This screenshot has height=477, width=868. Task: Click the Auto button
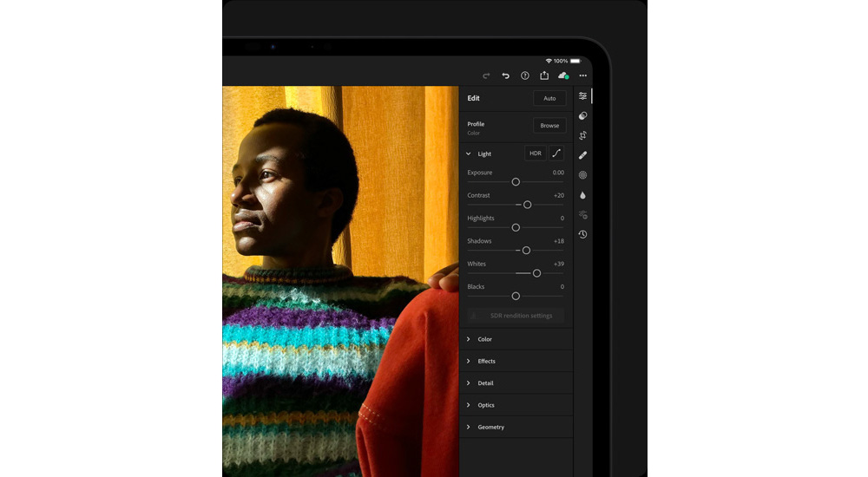(x=549, y=99)
